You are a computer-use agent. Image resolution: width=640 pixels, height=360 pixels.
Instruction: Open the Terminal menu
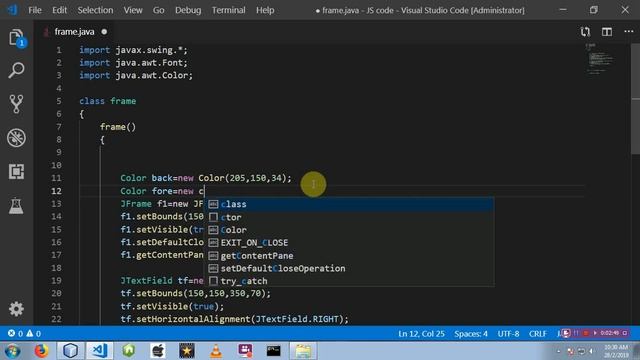(228, 10)
